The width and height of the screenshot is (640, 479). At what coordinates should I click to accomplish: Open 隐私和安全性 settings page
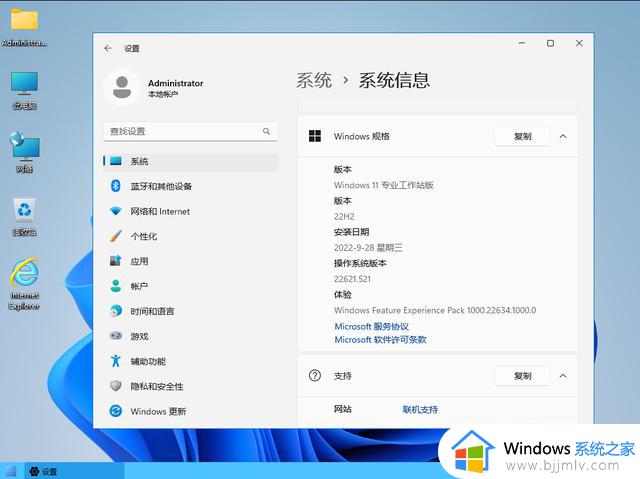(191, 386)
